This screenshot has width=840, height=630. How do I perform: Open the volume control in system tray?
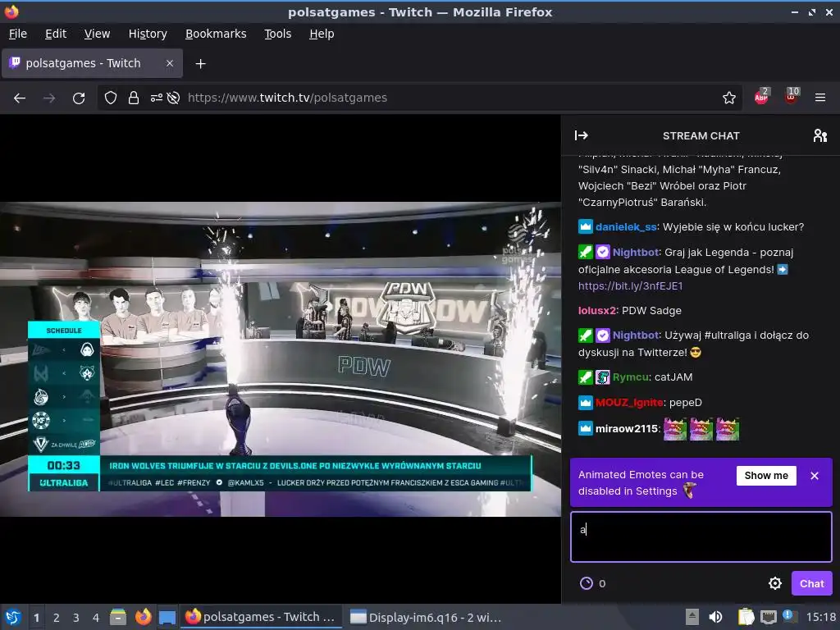715,617
